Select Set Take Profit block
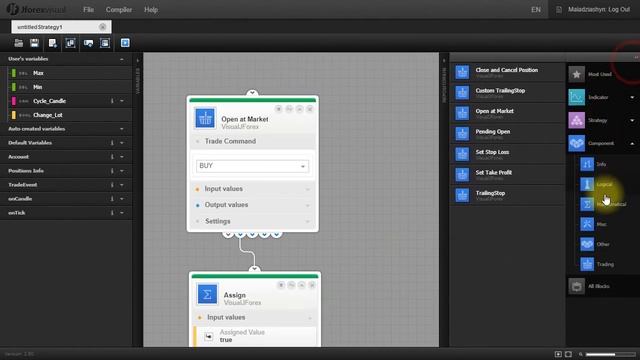Screen dimensions: 640x360 [x=507, y=174]
